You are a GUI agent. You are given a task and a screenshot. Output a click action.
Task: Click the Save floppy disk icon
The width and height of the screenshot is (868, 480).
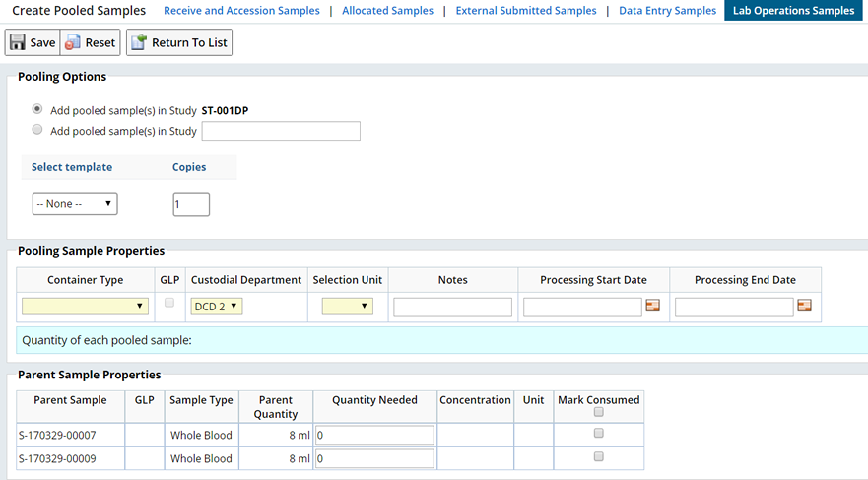click(18, 42)
